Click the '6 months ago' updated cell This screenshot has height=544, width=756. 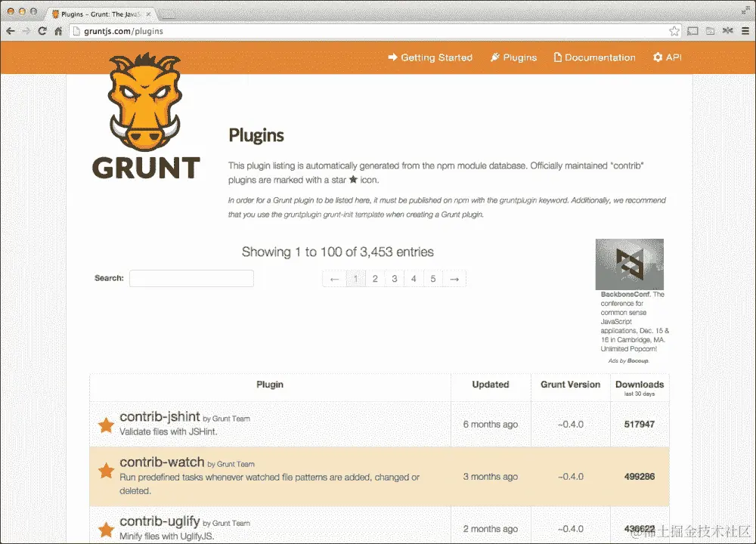(x=491, y=425)
